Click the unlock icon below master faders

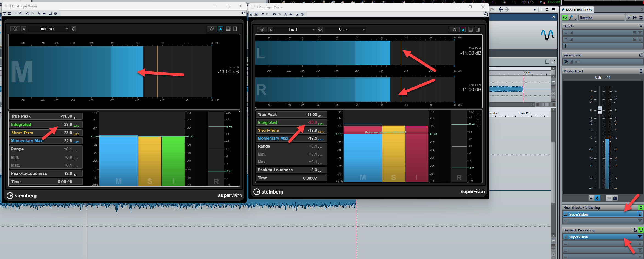click(x=615, y=198)
